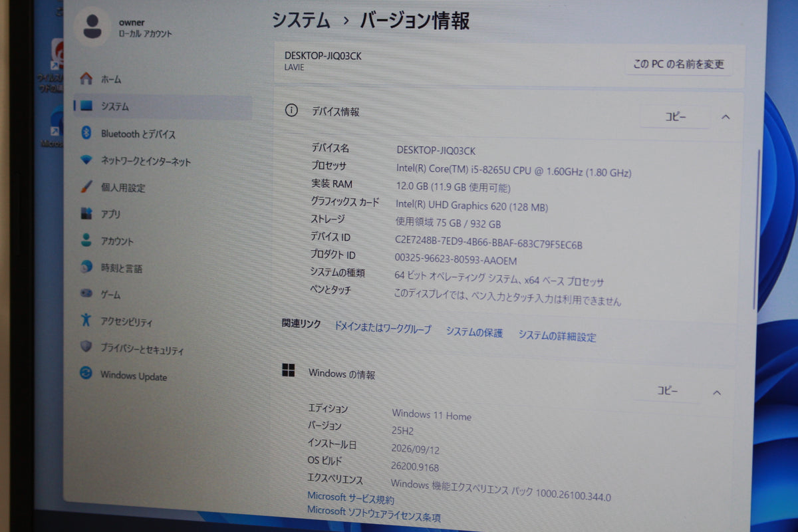The image size is (798, 532).
Task: Click the Privacy shield icon
Action: click(86, 346)
